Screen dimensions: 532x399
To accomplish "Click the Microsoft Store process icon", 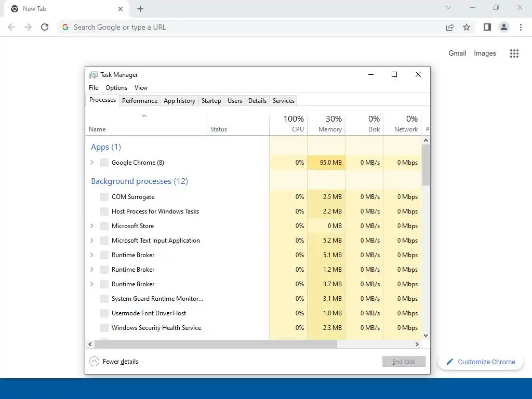I will click(x=104, y=226).
